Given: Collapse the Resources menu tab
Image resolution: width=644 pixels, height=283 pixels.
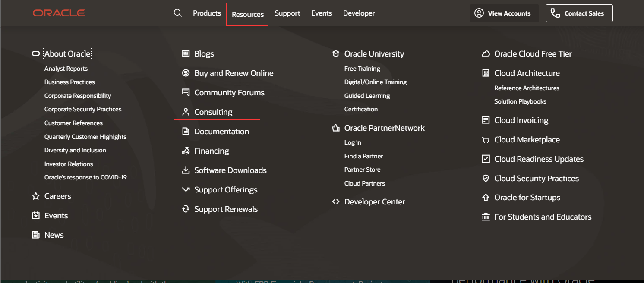Looking at the screenshot, I should click(247, 14).
